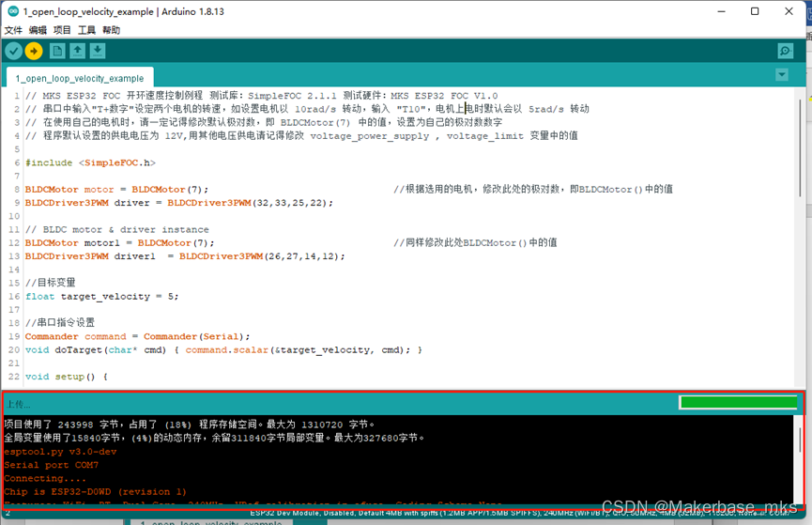Expand the tab options dropdown arrow
Viewport: 812px width, 525px height.
(x=782, y=74)
